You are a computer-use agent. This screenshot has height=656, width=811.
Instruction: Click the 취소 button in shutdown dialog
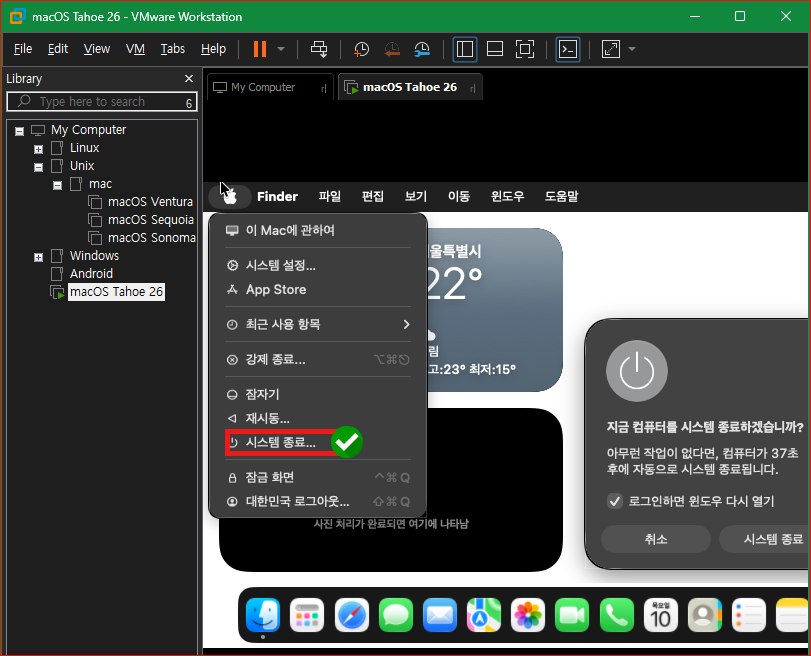[x=656, y=539]
